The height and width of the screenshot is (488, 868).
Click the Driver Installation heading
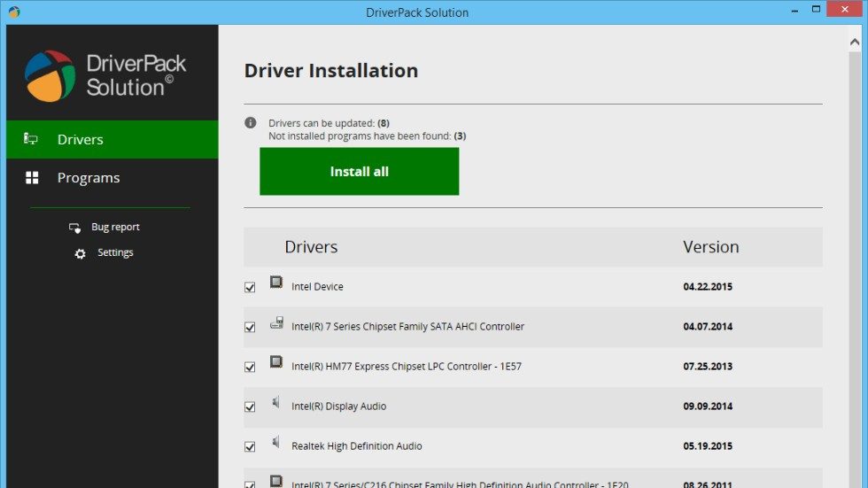click(331, 71)
